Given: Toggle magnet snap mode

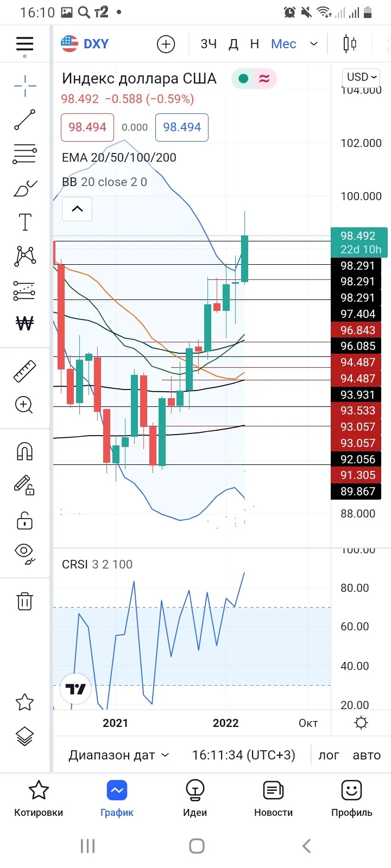Looking at the screenshot, I should (24, 451).
